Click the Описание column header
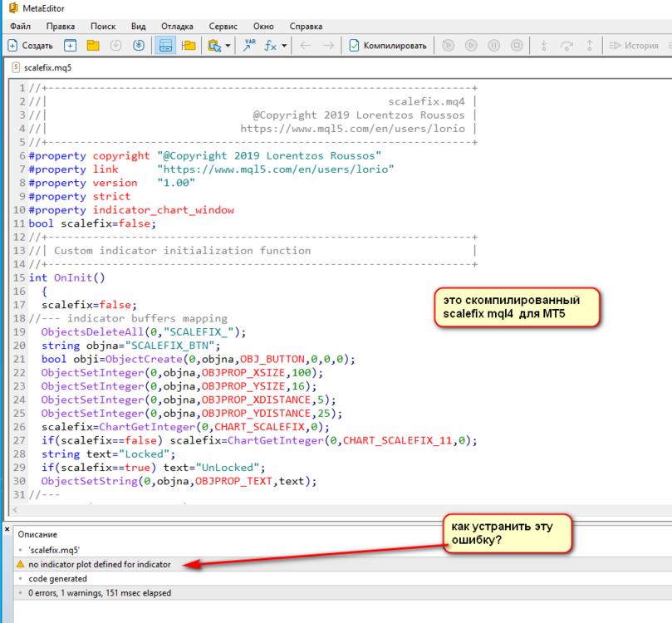672x623 pixels. 37,534
